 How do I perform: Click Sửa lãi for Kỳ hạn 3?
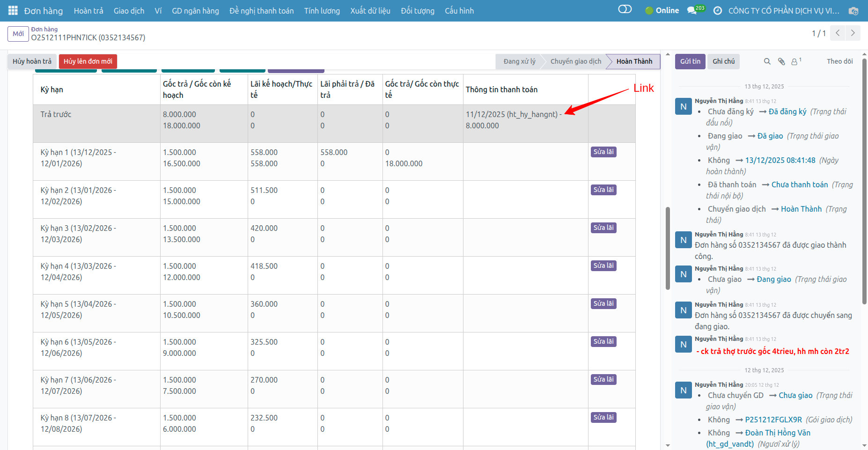603,228
